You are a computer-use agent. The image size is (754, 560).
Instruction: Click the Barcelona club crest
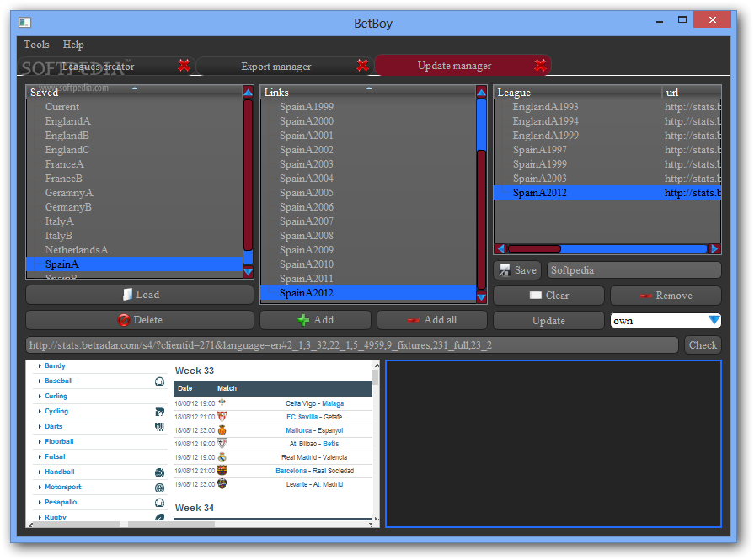(x=222, y=470)
